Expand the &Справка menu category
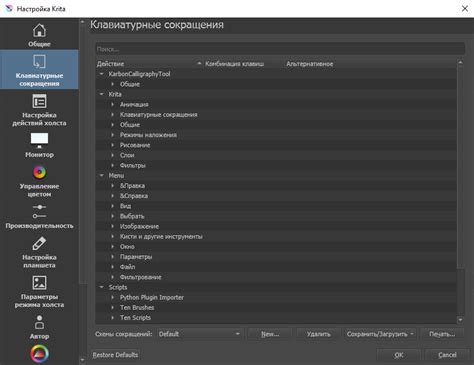This screenshot has width=474, height=365. [113, 196]
